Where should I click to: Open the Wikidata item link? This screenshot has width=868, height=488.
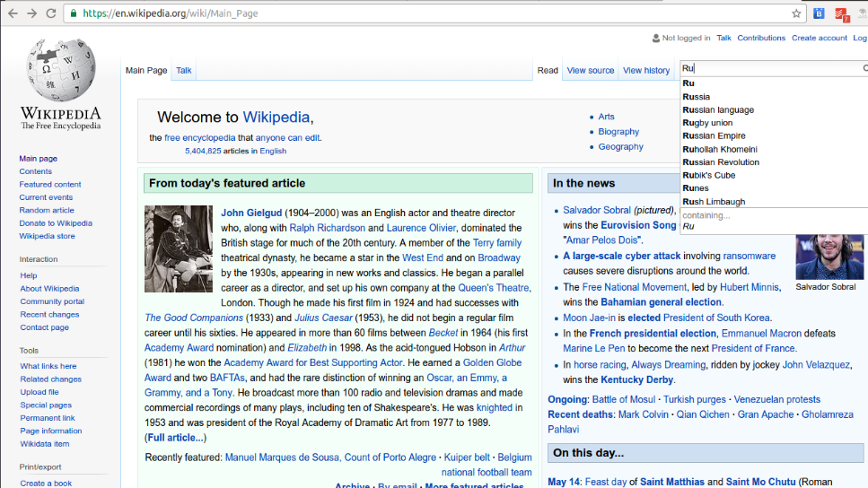(45, 444)
